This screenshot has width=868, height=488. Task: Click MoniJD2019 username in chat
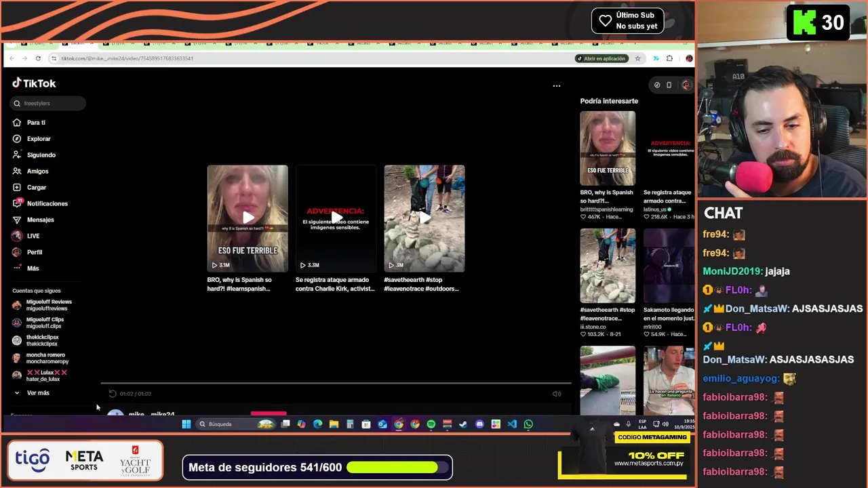pos(732,271)
